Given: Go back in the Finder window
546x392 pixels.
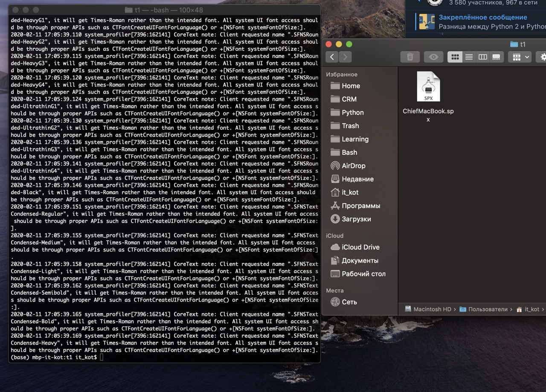Looking at the screenshot, I should (x=332, y=57).
